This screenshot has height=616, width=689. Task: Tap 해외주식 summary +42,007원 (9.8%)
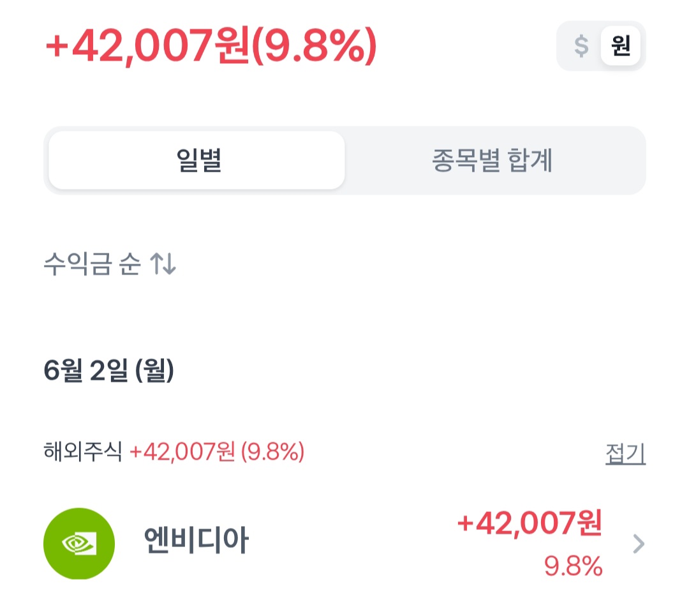217,452
